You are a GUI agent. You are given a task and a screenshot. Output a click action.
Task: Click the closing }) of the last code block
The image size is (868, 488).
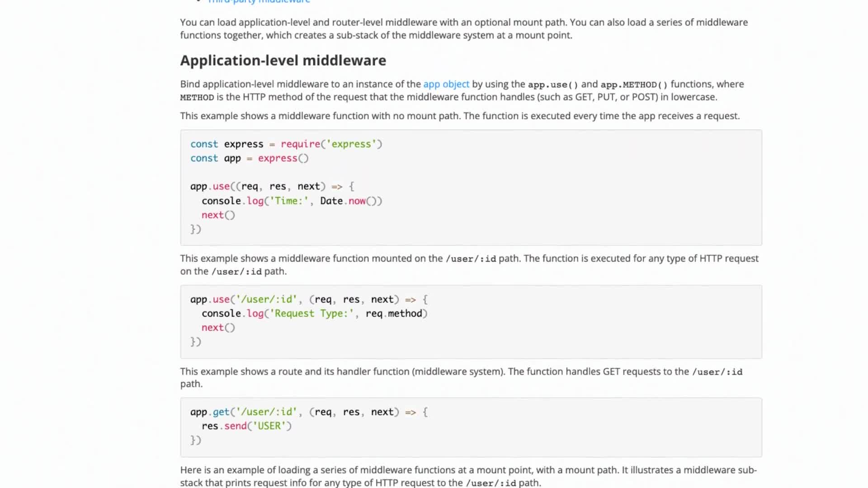pos(196,440)
